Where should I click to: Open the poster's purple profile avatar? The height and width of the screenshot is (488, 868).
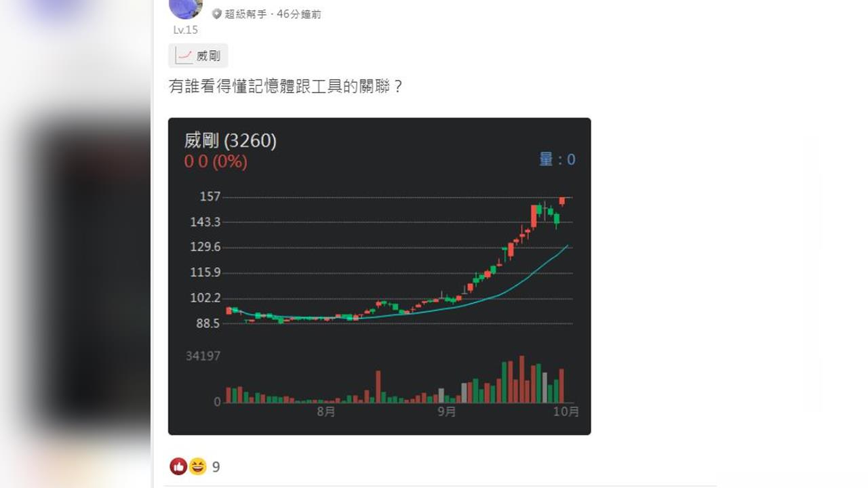coord(185,8)
